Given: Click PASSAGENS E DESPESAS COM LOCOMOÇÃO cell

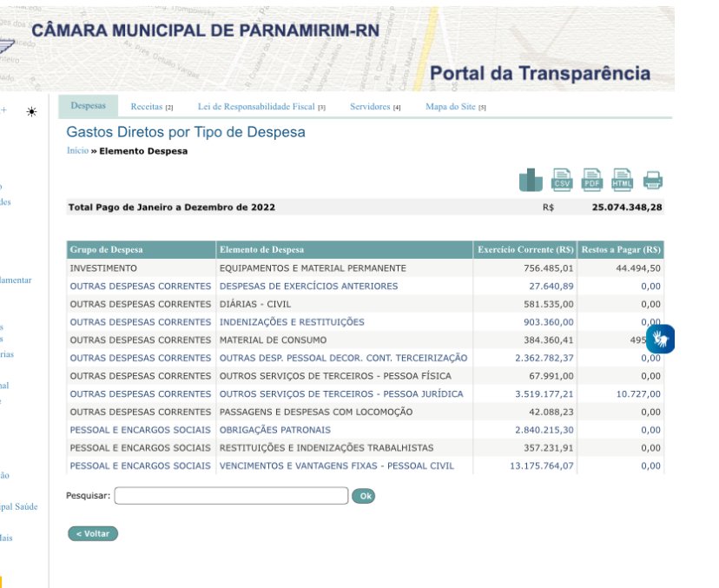Looking at the screenshot, I should (316, 412).
